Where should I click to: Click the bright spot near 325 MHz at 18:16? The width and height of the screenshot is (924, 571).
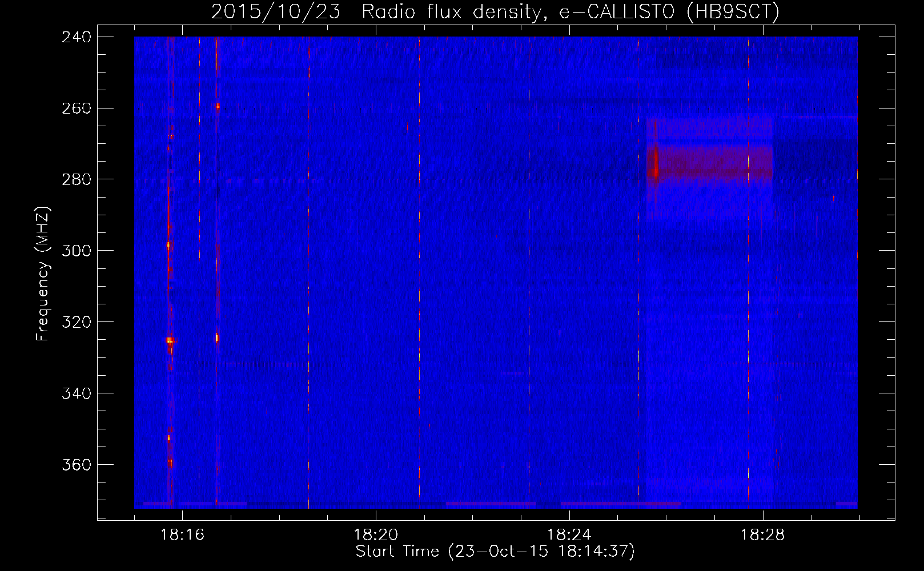(170, 340)
